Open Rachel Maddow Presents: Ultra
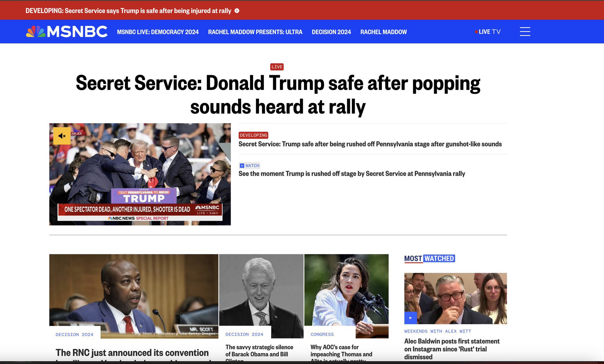 255,32
